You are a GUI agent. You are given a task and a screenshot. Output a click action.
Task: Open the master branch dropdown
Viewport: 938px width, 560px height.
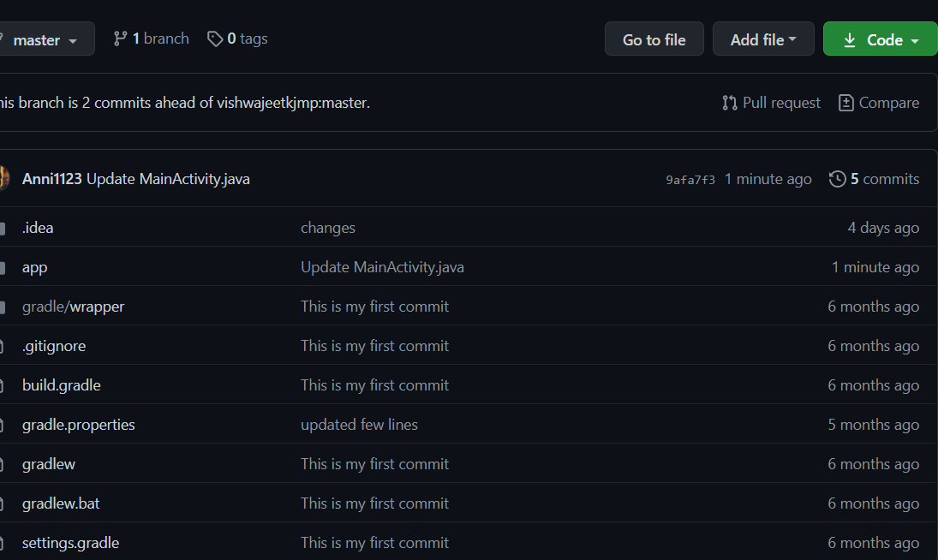point(45,40)
